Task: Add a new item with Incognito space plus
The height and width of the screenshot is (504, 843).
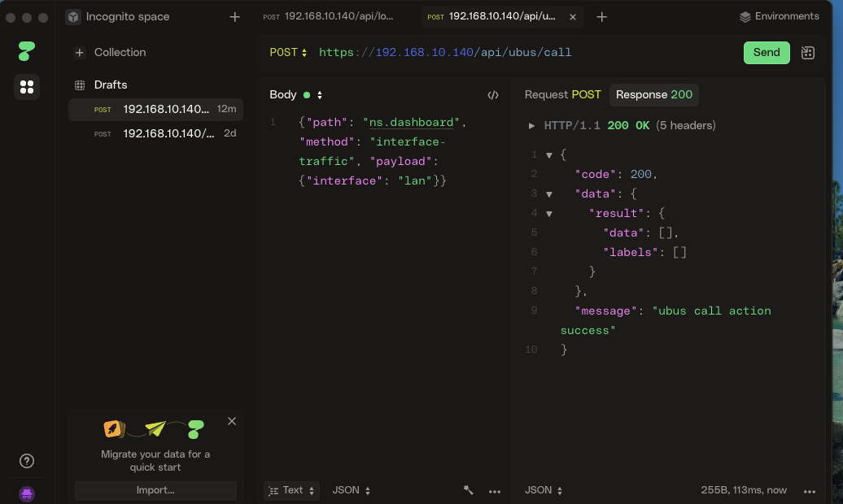Action: [x=234, y=17]
